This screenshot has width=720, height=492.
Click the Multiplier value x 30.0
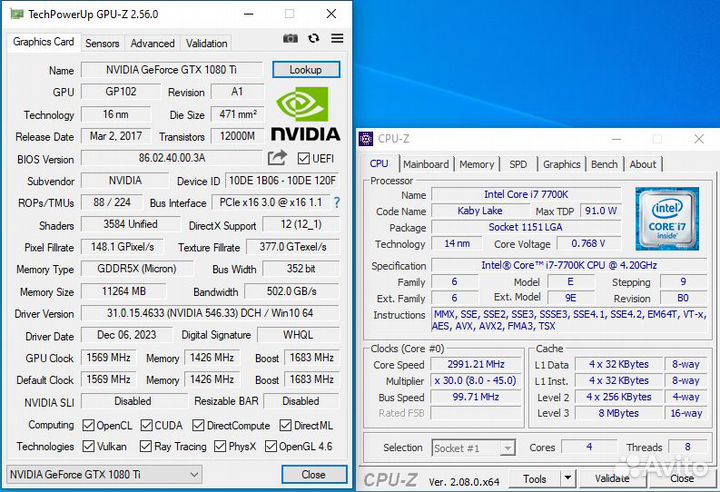point(476,380)
